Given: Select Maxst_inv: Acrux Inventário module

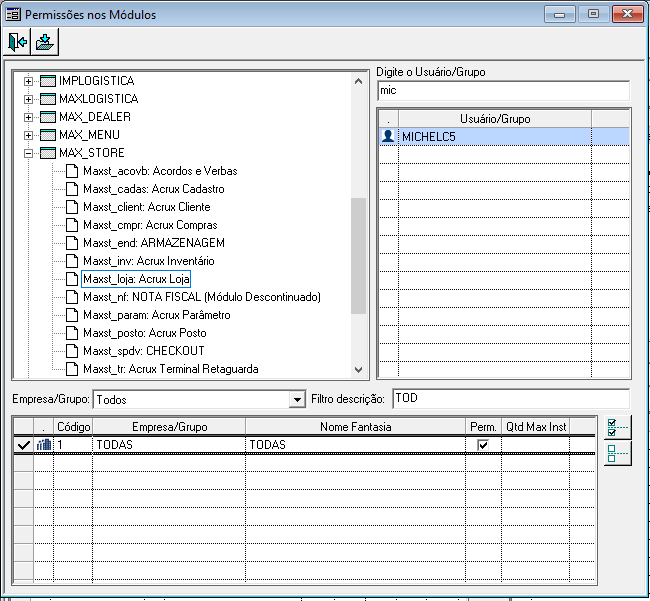Looking at the screenshot, I should 149,261.
